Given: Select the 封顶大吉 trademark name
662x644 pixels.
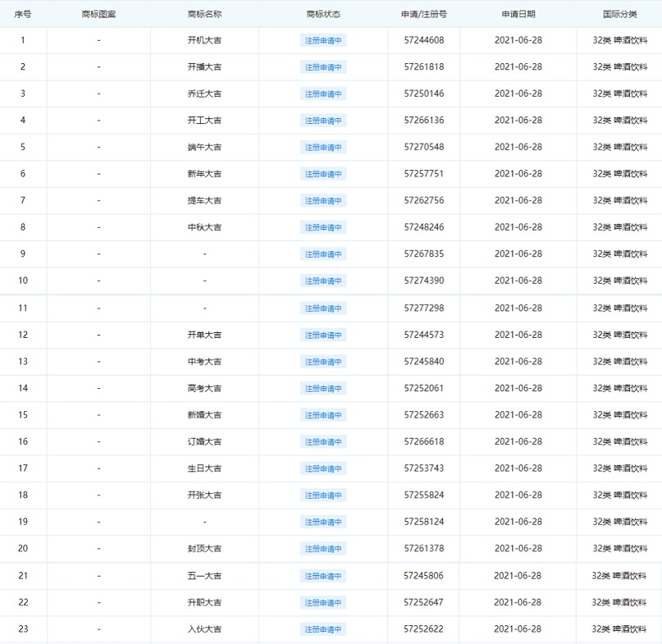Looking at the screenshot, I should [x=204, y=549].
